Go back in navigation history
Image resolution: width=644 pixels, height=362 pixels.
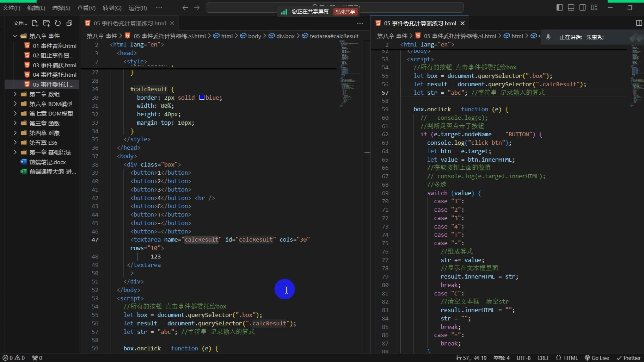pyautogui.click(x=185, y=7)
